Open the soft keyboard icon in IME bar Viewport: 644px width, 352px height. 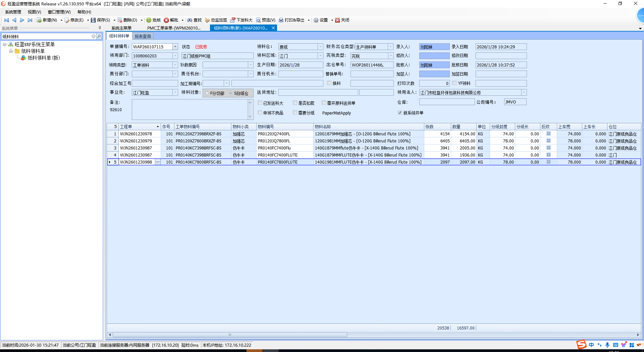pos(615,345)
